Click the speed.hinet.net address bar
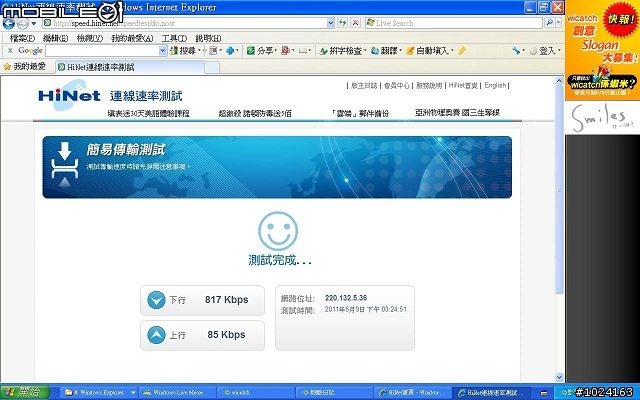This screenshot has height=400, width=640. click(x=185, y=23)
